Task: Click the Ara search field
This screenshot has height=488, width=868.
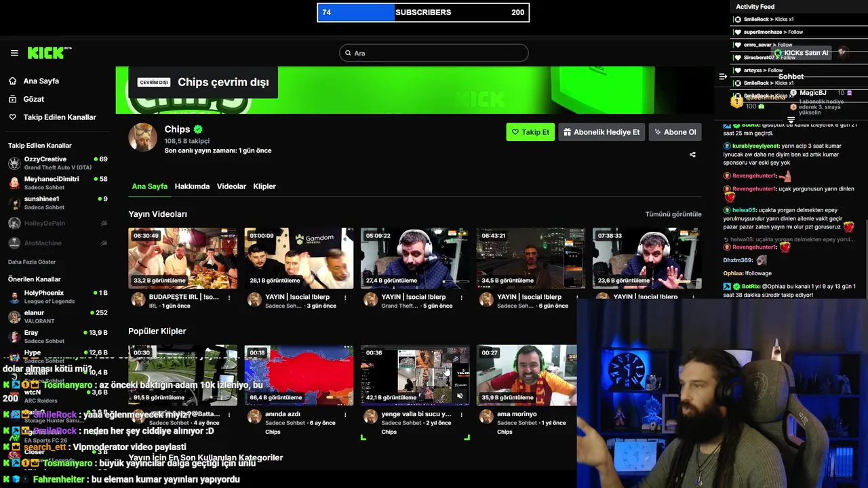Action: click(434, 53)
